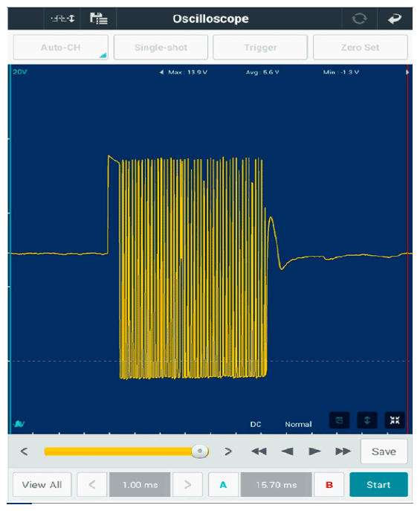
Task: Click the fast-forward double-arrow icon
Action: click(x=343, y=451)
